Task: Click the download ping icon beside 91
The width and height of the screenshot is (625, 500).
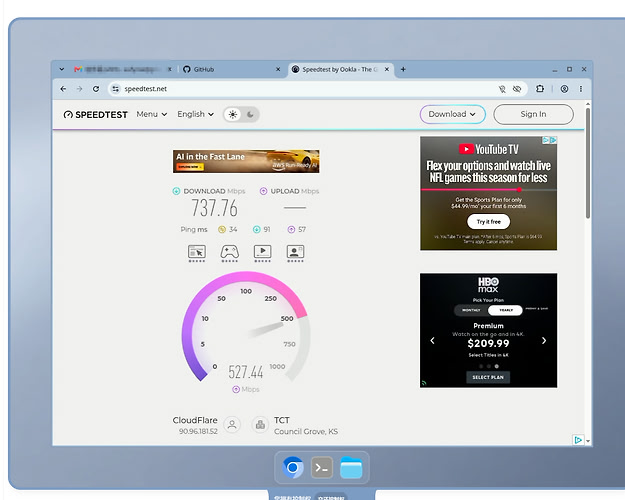Action: 257,229
